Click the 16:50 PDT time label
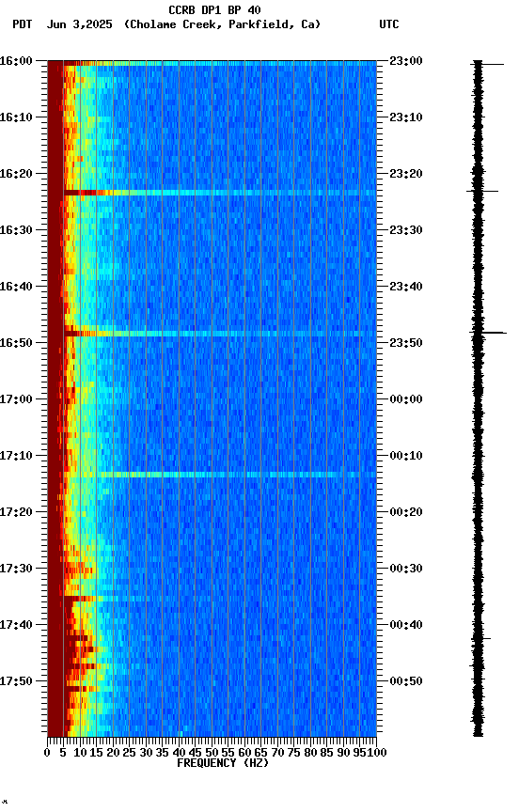519x812 pixels. pos(16,343)
